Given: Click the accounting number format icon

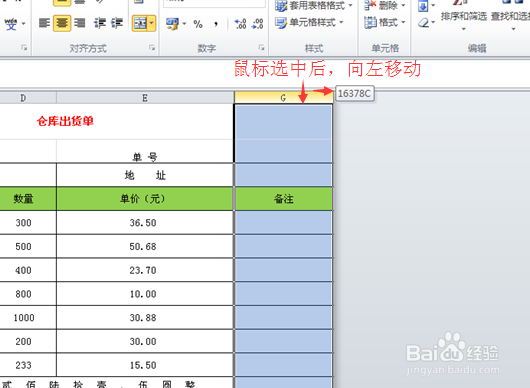Looking at the screenshot, I should [172, 24].
